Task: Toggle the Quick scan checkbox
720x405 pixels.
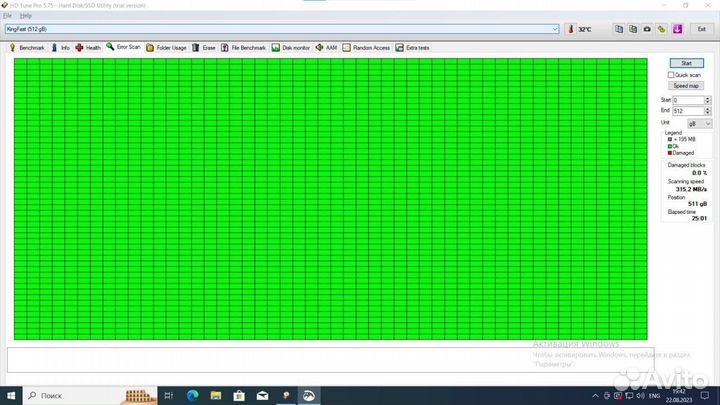Action: [671, 75]
